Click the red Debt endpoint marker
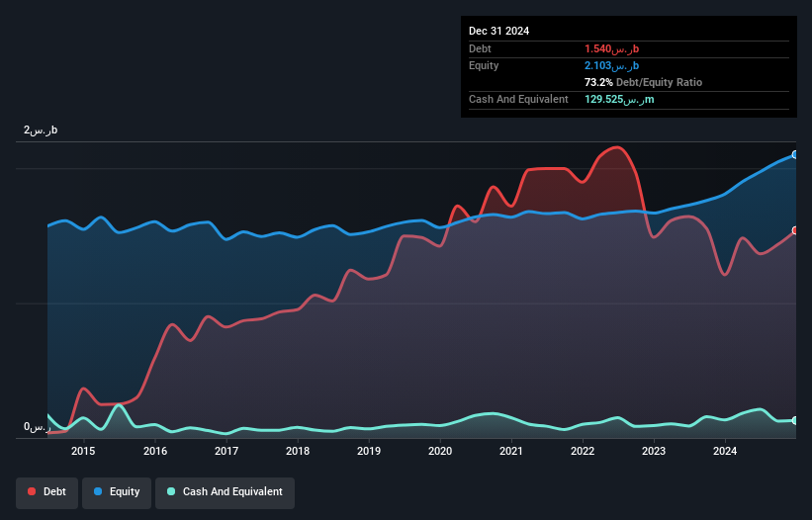Screen dimensions: 812x520 (795, 230)
